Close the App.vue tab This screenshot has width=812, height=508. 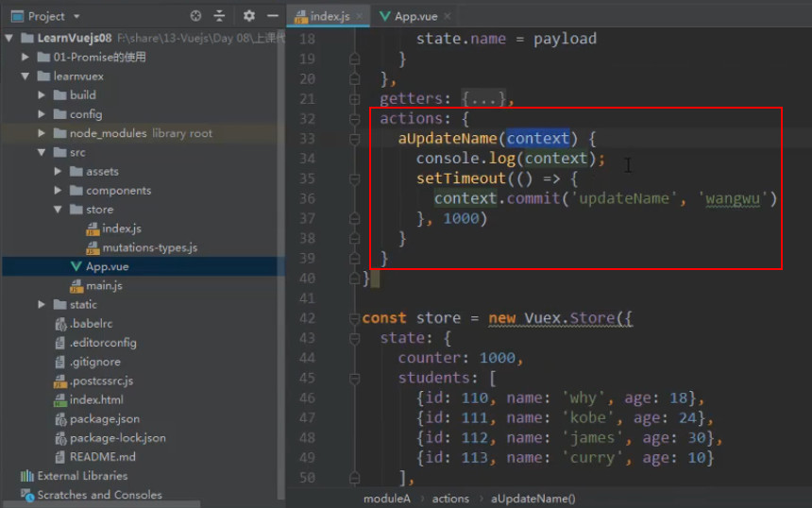tap(447, 17)
